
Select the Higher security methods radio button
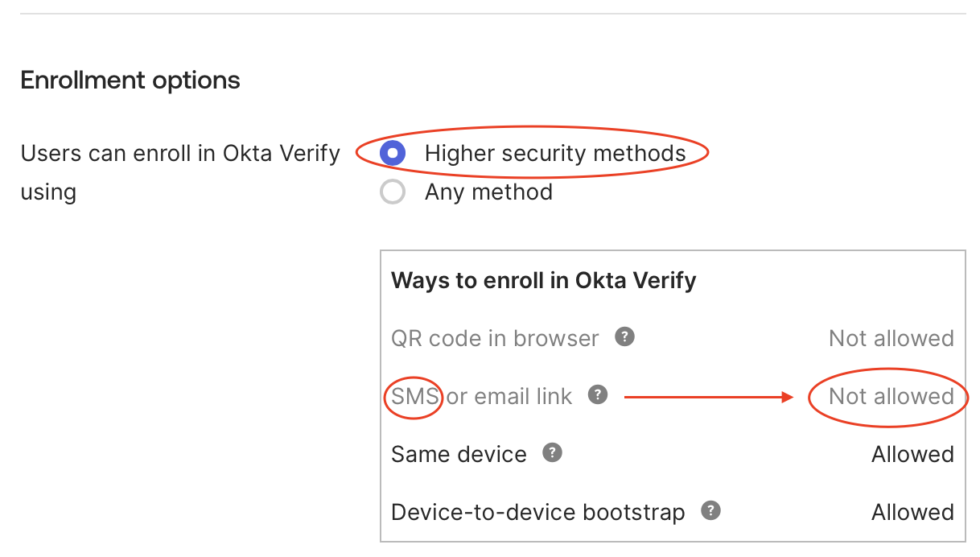point(393,153)
